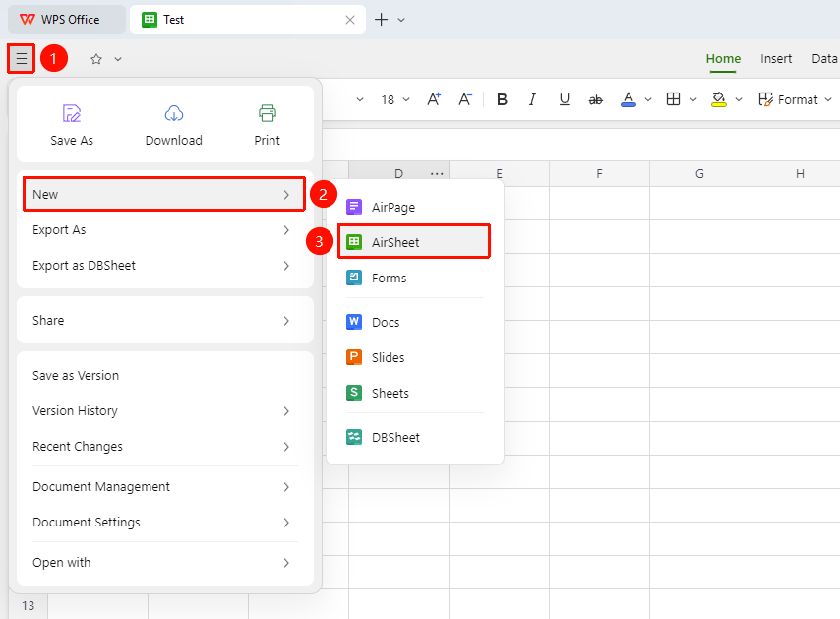Viewport: 840px width, 619px height.
Task: Open Export as DBSheet submenu
Action: pyautogui.click(x=164, y=266)
